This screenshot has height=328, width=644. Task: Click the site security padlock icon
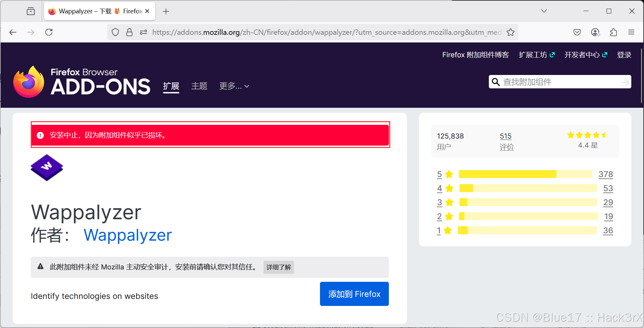click(x=129, y=32)
